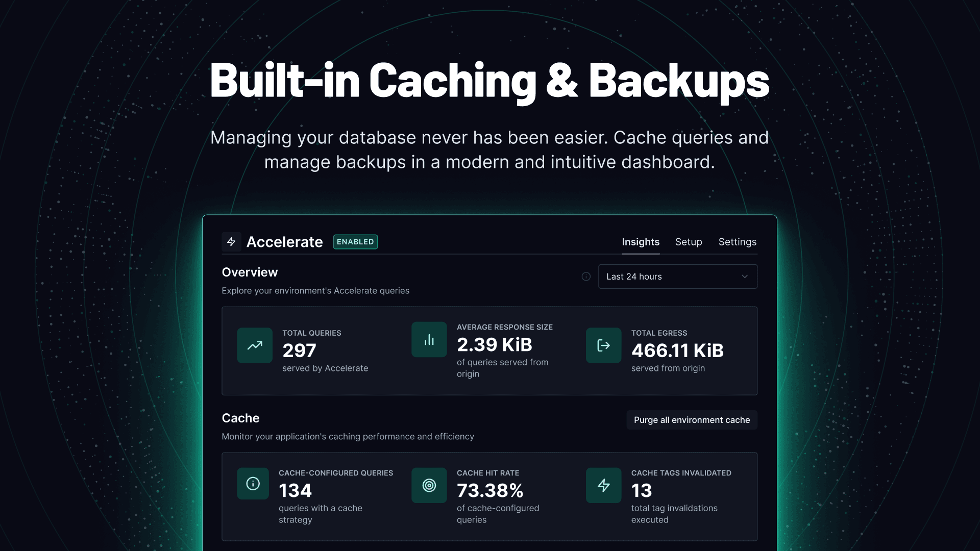This screenshot has height=551, width=980.
Task: Open the Setup tab
Action: pyautogui.click(x=689, y=242)
